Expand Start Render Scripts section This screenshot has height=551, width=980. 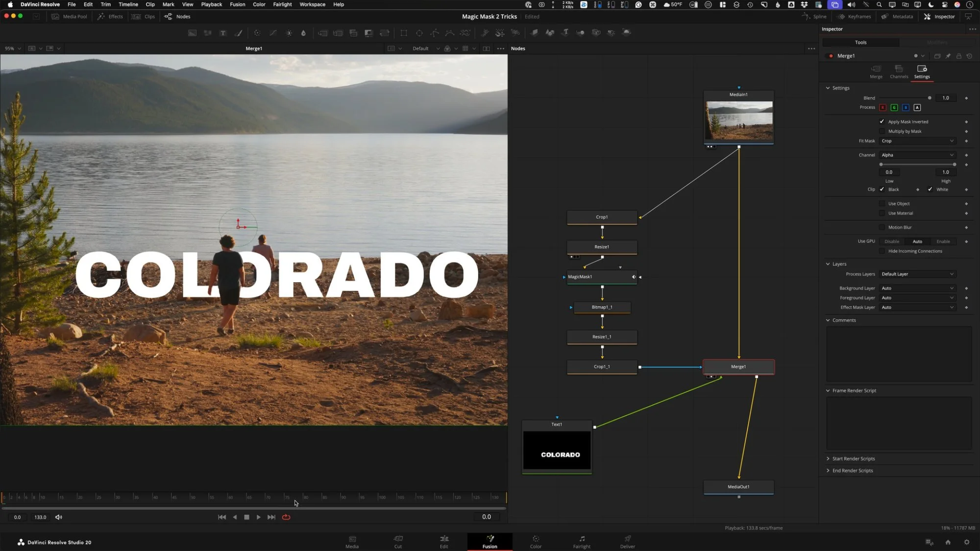(x=853, y=459)
